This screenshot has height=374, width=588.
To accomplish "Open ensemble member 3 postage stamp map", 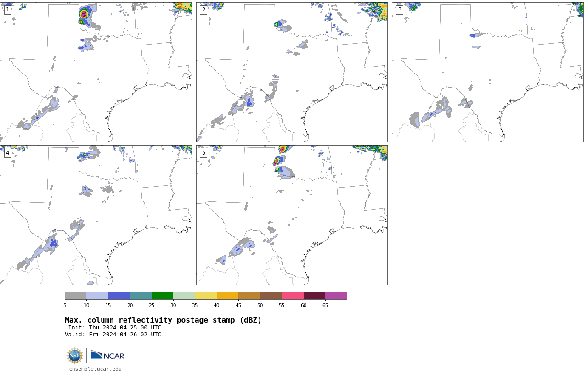I will (x=487, y=72).
